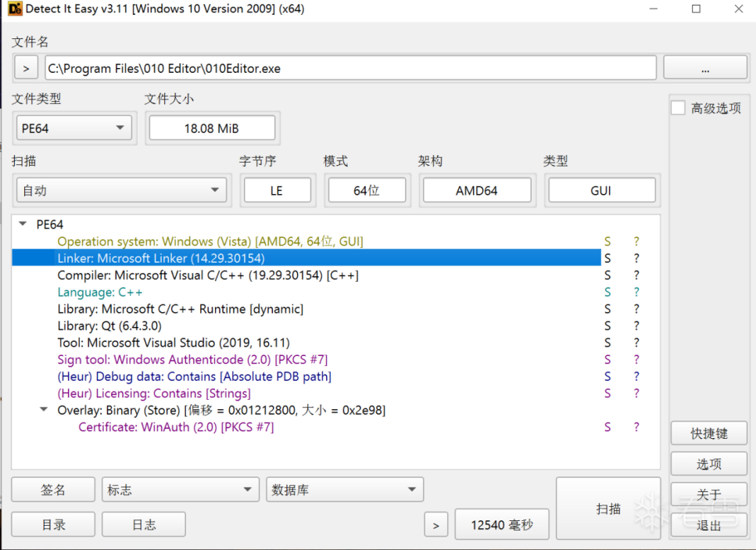
Task: Minimize the Detect It Easy window
Action: tap(654, 9)
